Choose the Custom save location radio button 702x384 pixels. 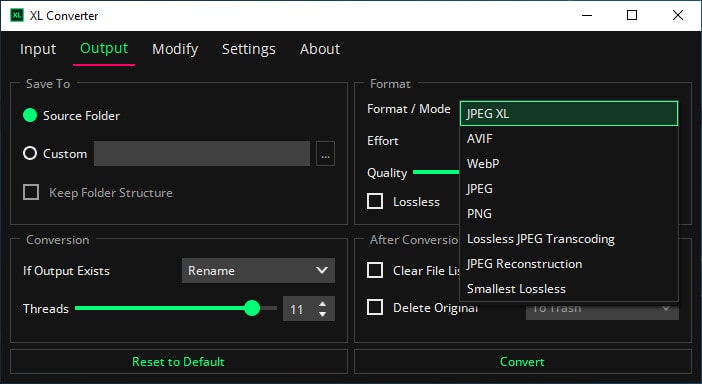click(x=30, y=154)
